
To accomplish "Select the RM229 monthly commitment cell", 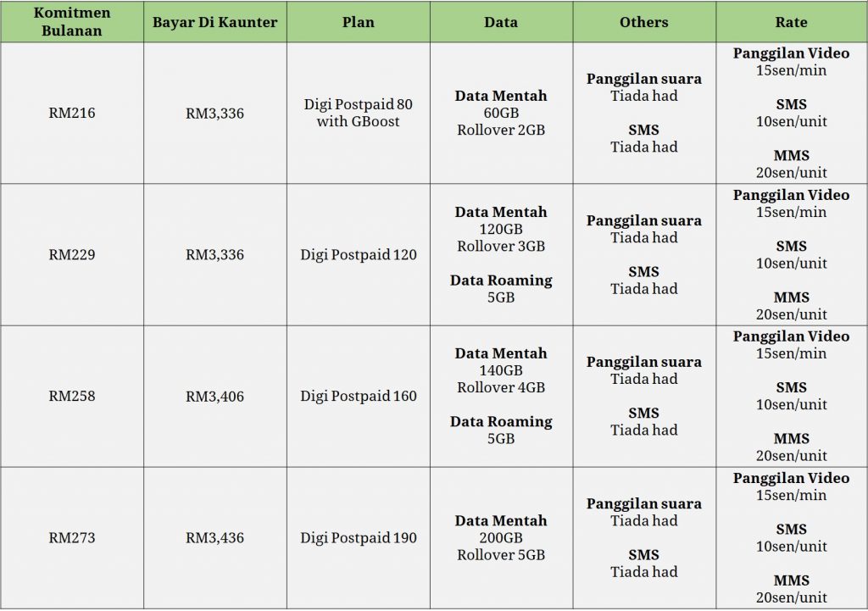I will pos(72,254).
